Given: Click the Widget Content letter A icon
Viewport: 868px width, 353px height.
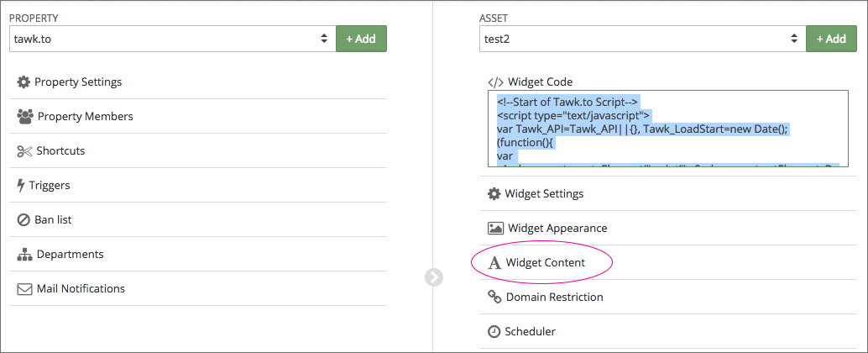Looking at the screenshot, I should tap(494, 263).
